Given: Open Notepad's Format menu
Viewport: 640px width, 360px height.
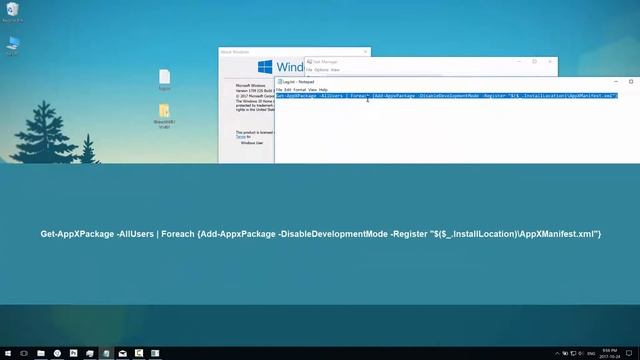Looking at the screenshot, I should pyautogui.click(x=300, y=90).
